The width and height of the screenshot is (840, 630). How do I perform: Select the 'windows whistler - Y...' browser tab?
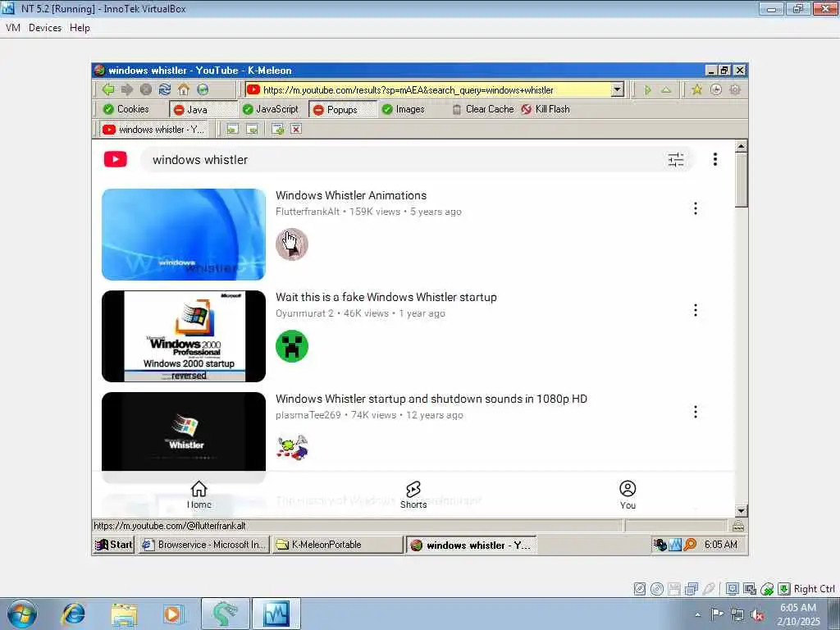click(x=153, y=130)
